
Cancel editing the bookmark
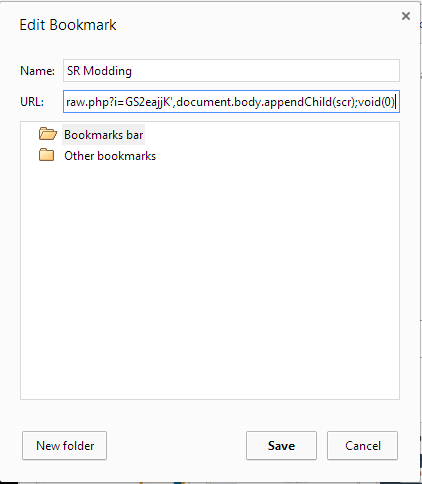[362, 446]
